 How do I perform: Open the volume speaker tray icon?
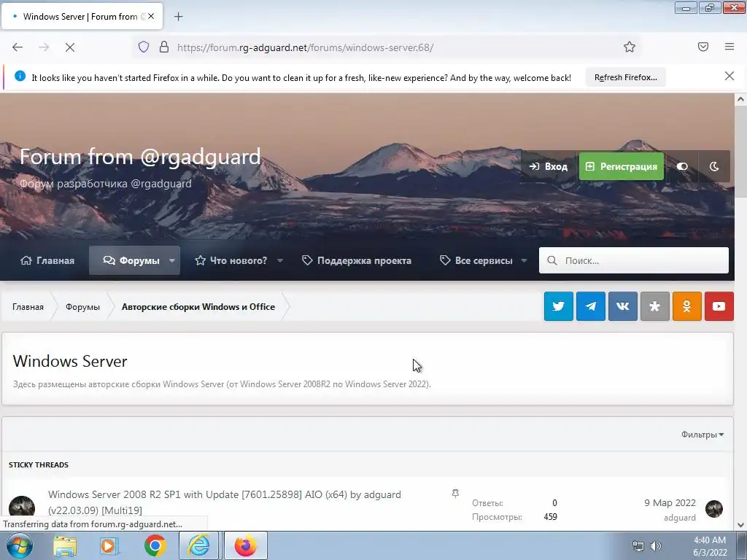tap(656, 546)
